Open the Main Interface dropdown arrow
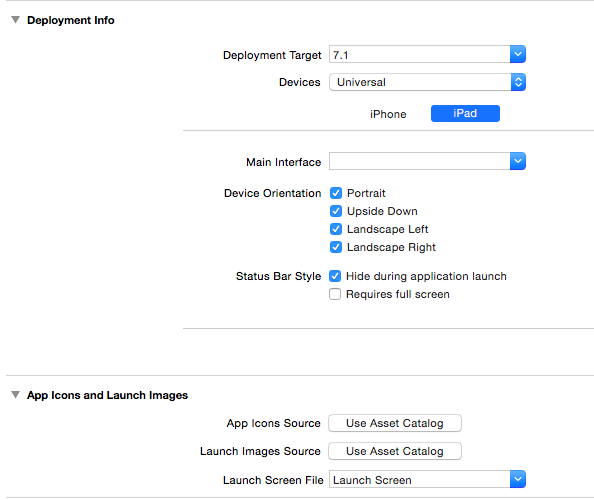594x500 pixels. tap(517, 161)
